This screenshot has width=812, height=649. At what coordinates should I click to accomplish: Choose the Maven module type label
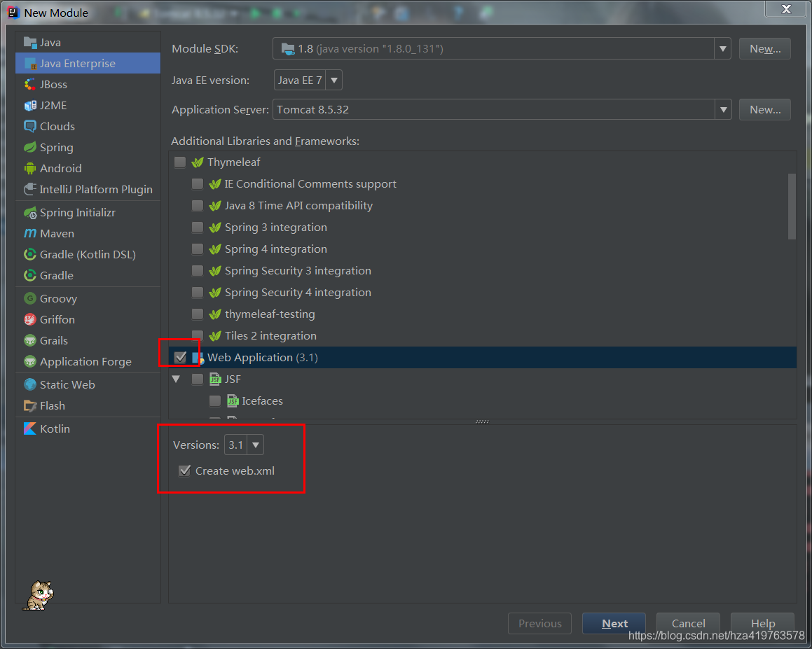coord(57,233)
